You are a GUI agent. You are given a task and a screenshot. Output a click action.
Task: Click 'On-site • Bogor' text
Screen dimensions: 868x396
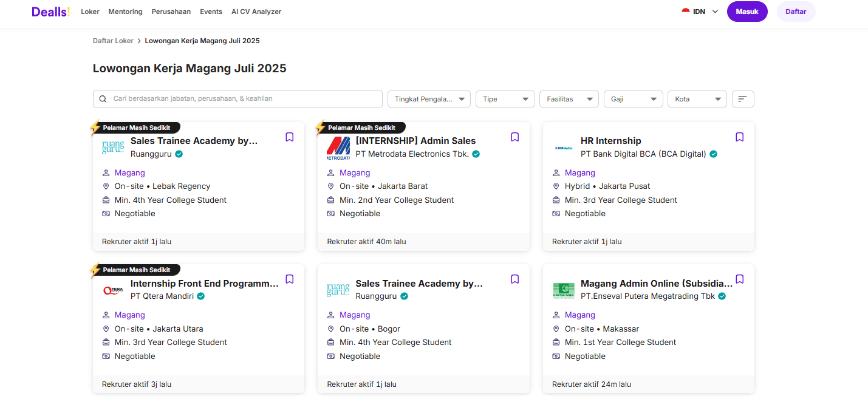tap(370, 329)
